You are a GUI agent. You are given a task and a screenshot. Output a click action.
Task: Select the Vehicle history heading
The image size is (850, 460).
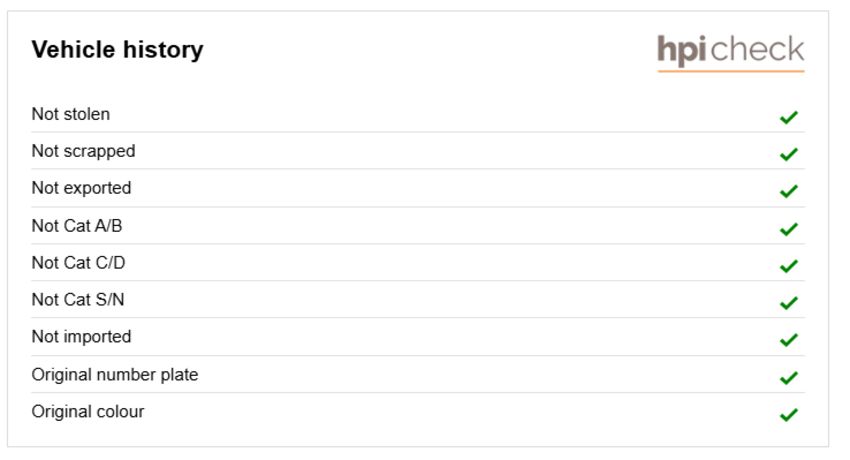pyautogui.click(x=118, y=50)
